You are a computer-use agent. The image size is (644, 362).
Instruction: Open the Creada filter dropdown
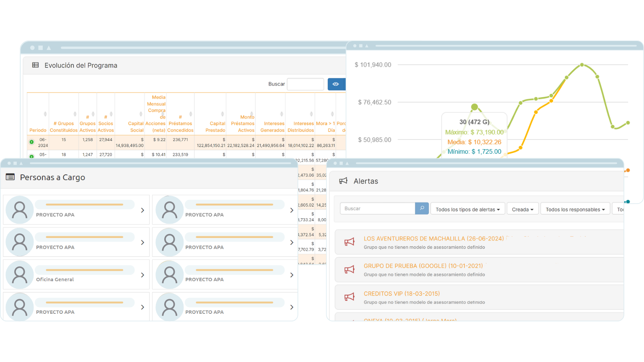(x=522, y=208)
